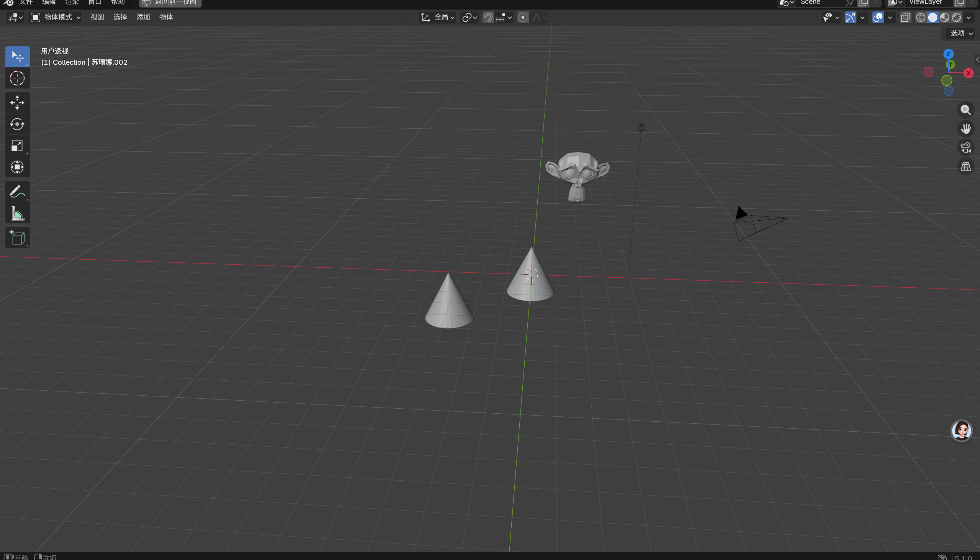Image resolution: width=980 pixels, height=560 pixels.
Task: Select the Measure tool
Action: tap(17, 213)
